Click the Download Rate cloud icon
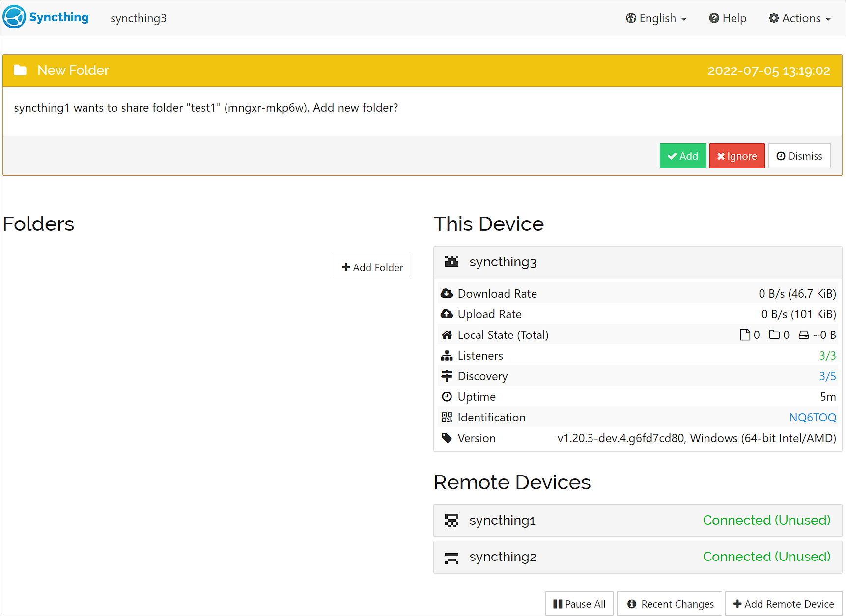The height and width of the screenshot is (616, 846). click(x=447, y=293)
